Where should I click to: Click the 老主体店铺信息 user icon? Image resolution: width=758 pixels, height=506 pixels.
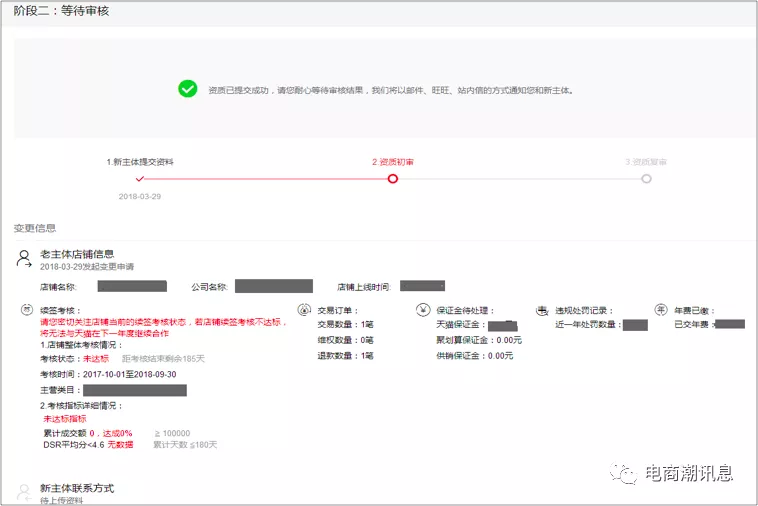(x=24, y=259)
